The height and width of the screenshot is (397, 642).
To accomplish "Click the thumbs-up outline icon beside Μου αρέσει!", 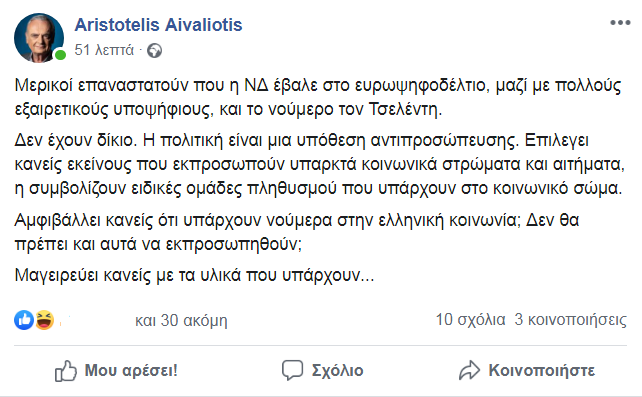I will pyautogui.click(x=66, y=371).
